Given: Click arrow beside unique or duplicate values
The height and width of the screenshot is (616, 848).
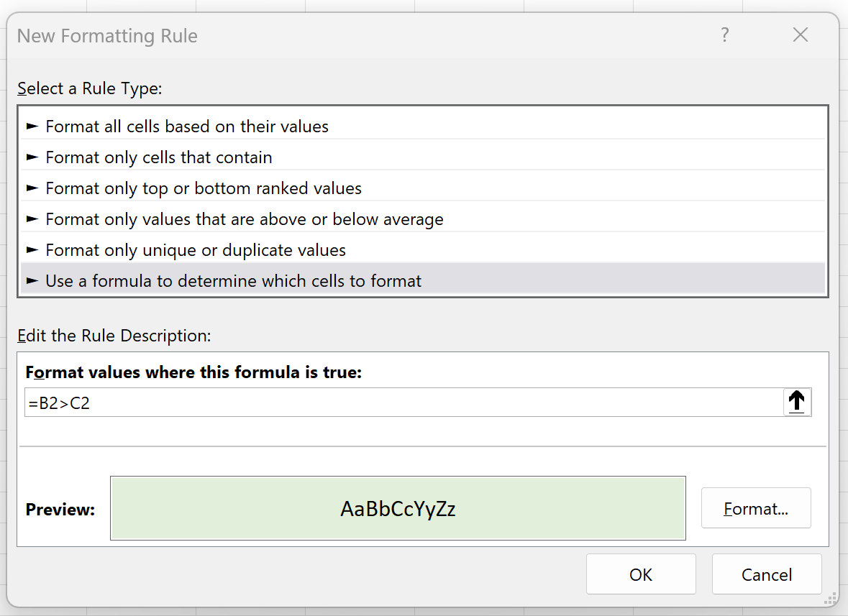Looking at the screenshot, I should point(32,249).
